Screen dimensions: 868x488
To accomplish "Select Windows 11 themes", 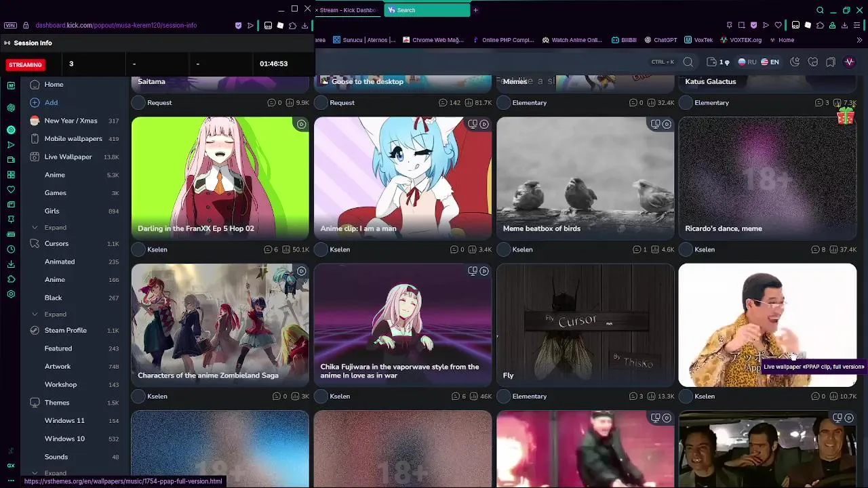I will [x=64, y=421].
